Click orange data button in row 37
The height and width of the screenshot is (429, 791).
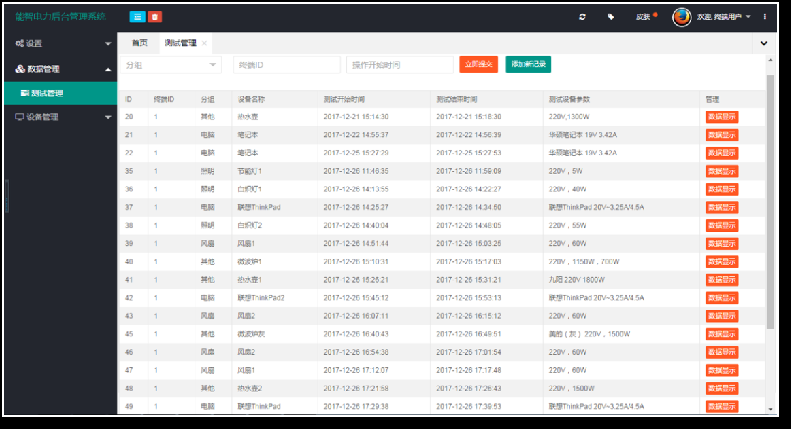pyautogui.click(x=722, y=207)
